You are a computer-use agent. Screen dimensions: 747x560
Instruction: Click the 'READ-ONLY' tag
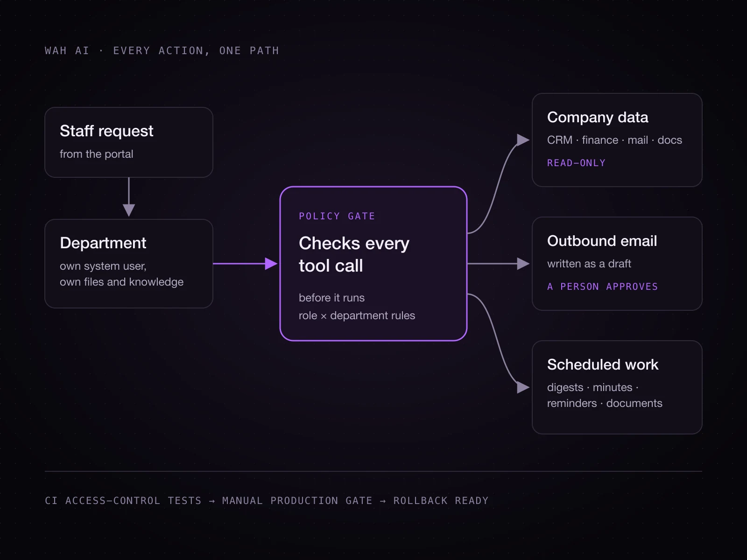click(x=576, y=163)
